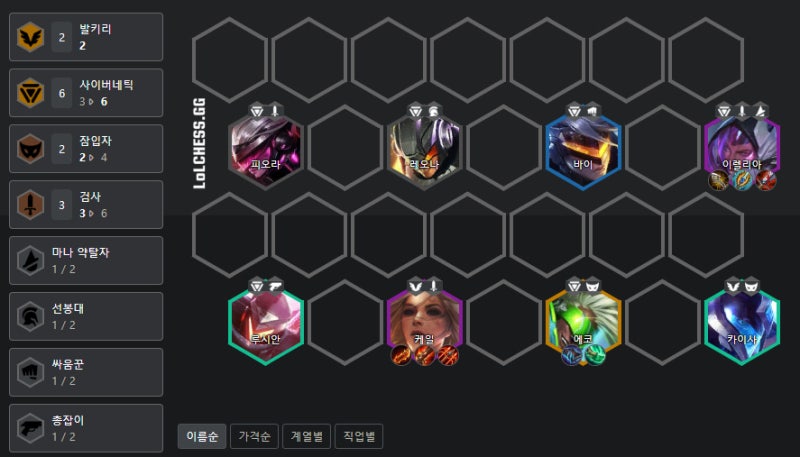Pick the 이렐리아 champion portrait
This screenshot has width=800, height=457.
pos(742,148)
